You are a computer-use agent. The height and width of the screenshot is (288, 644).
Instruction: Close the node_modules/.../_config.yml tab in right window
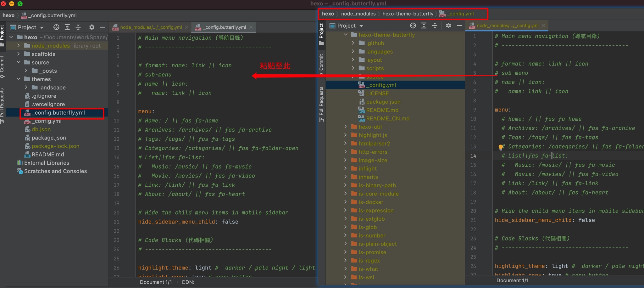click(x=543, y=26)
